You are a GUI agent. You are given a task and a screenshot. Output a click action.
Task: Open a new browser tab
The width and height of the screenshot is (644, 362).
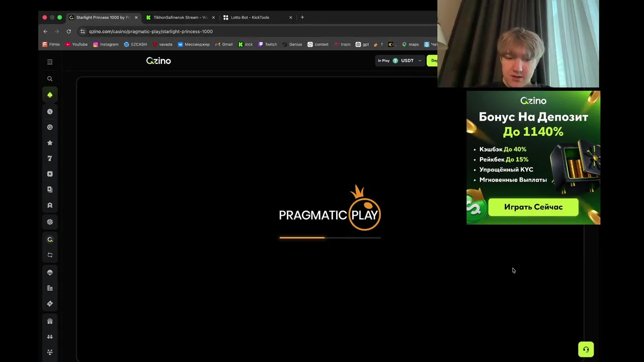302,18
